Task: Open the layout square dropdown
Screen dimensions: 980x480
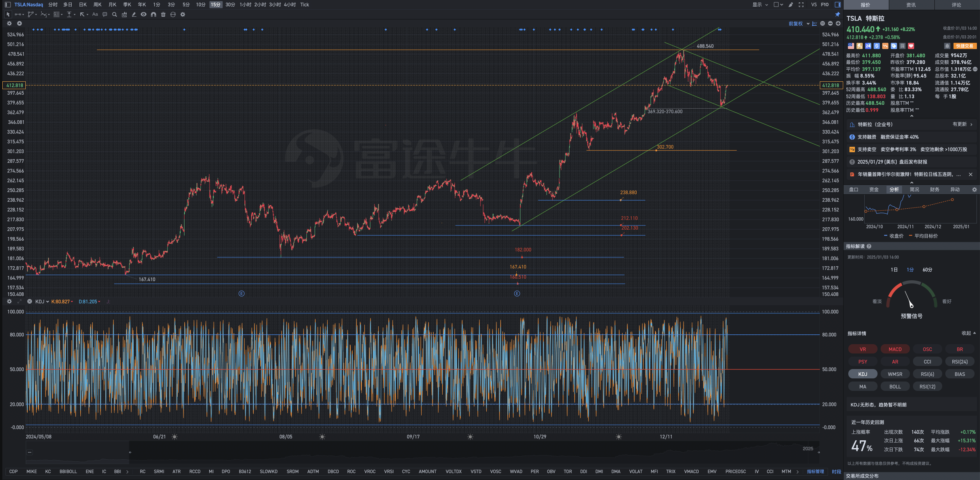Action: click(x=778, y=5)
